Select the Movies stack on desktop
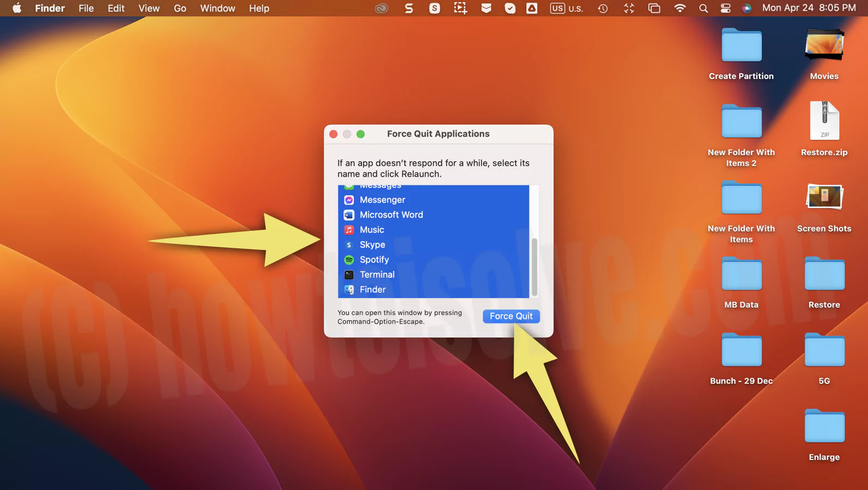 pyautogui.click(x=824, y=53)
